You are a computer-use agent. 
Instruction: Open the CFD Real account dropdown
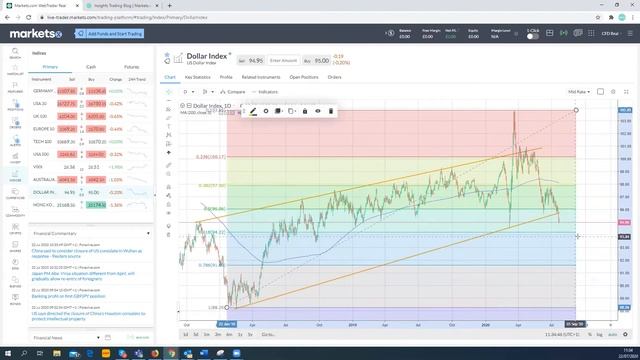tap(611, 33)
